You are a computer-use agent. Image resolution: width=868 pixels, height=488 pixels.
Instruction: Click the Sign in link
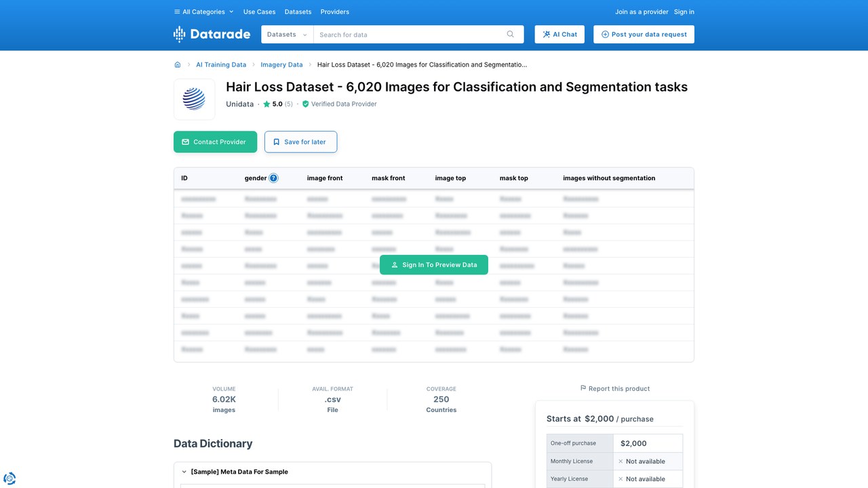(684, 12)
